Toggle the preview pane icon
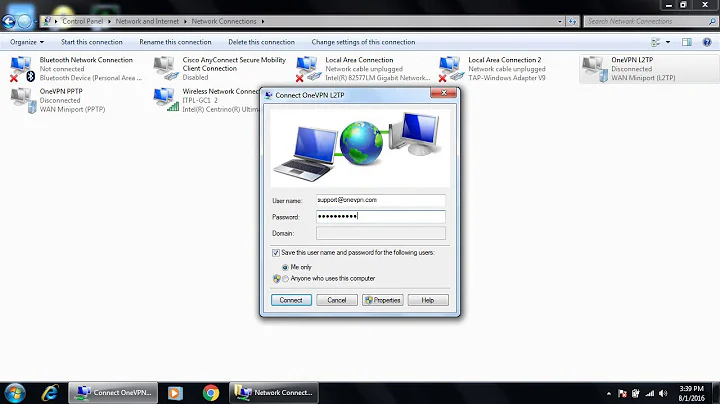The width and height of the screenshot is (720, 404). pos(686,42)
